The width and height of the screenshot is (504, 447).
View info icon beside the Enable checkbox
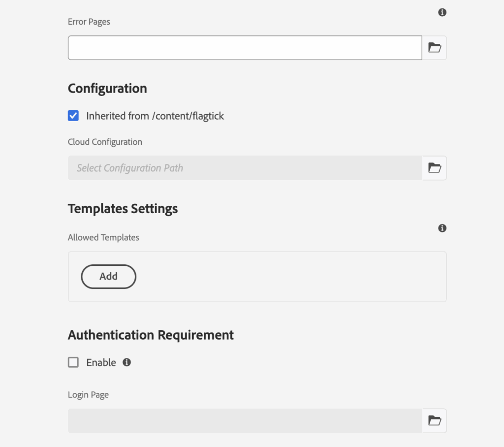click(x=127, y=362)
